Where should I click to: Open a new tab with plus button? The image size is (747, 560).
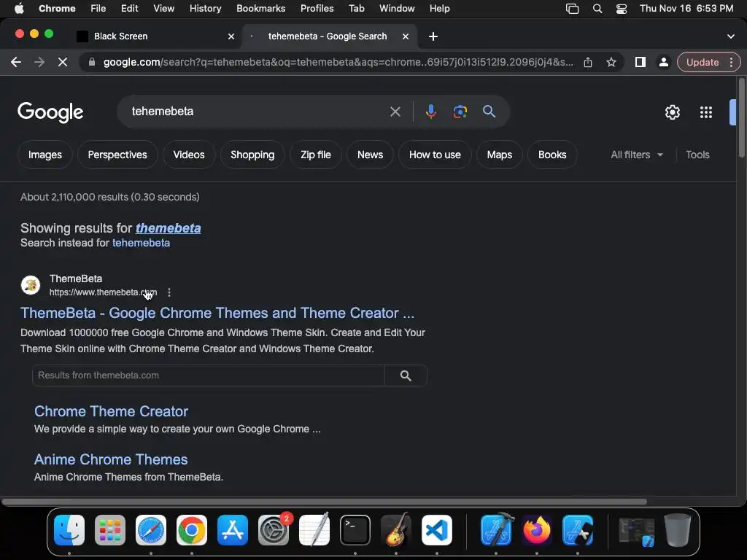point(433,36)
